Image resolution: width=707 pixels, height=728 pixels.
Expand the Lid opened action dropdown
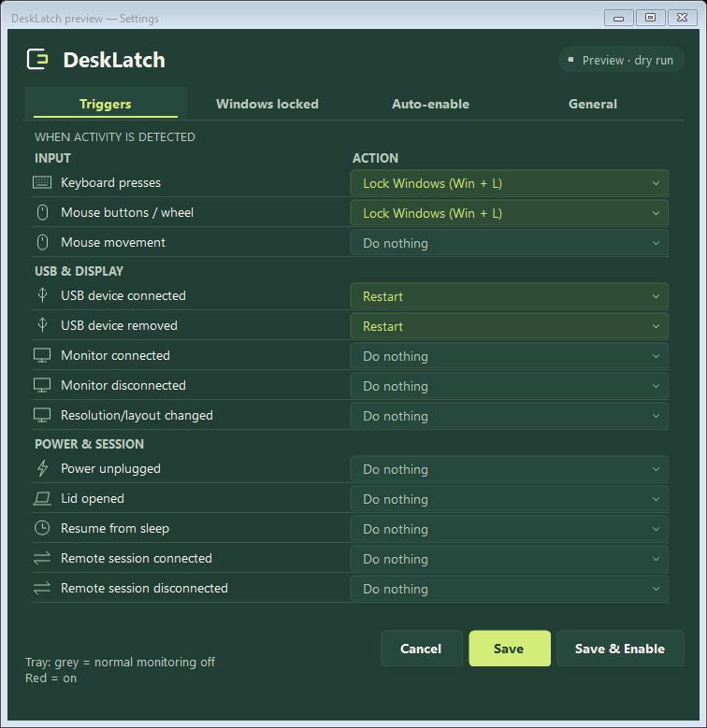coord(509,499)
